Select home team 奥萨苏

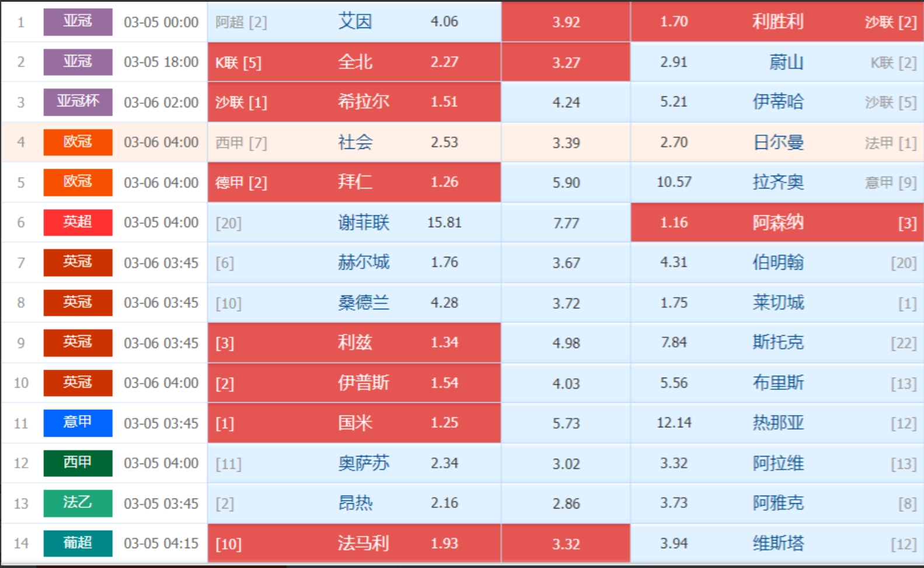tap(363, 463)
